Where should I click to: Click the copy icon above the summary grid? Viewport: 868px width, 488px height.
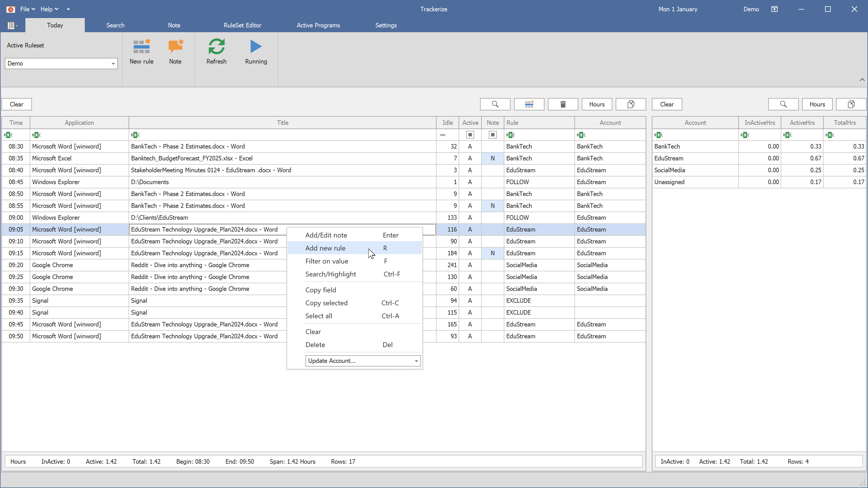(851, 104)
